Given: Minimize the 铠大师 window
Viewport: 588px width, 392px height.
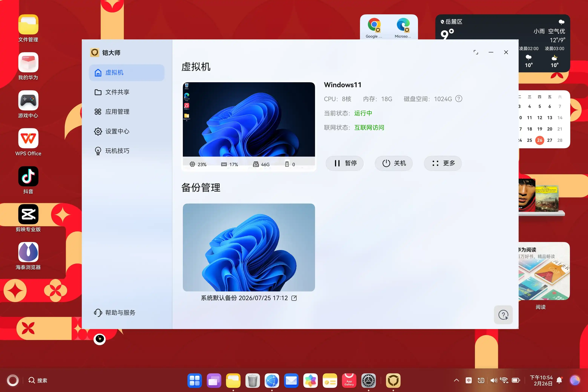Looking at the screenshot, I should click(491, 52).
